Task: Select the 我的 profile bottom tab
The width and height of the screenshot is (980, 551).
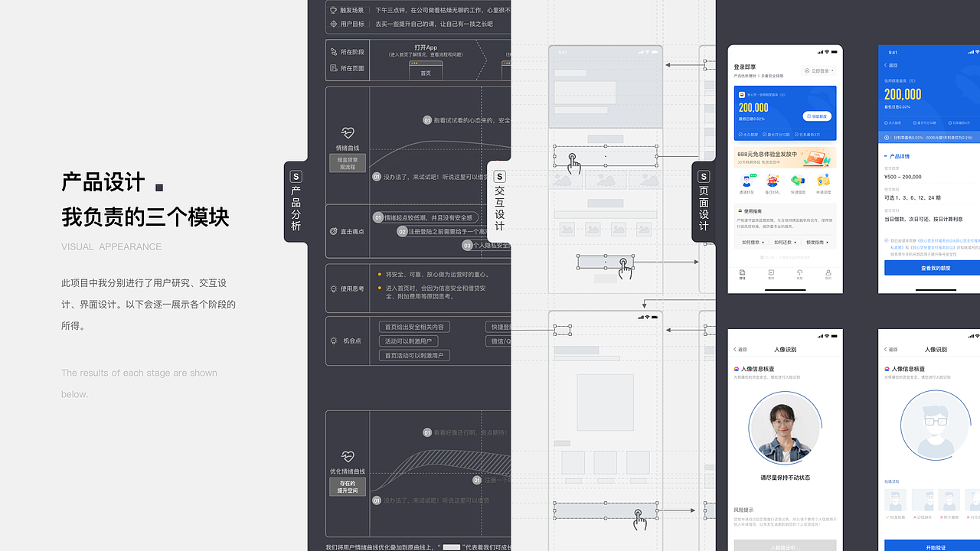Action: coord(828,274)
